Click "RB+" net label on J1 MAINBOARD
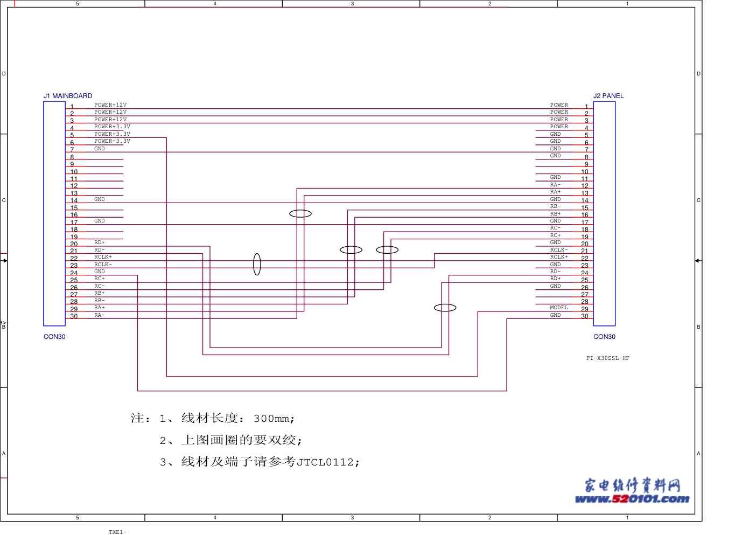This screenshot has width=756, height=535. coord(100,293)
